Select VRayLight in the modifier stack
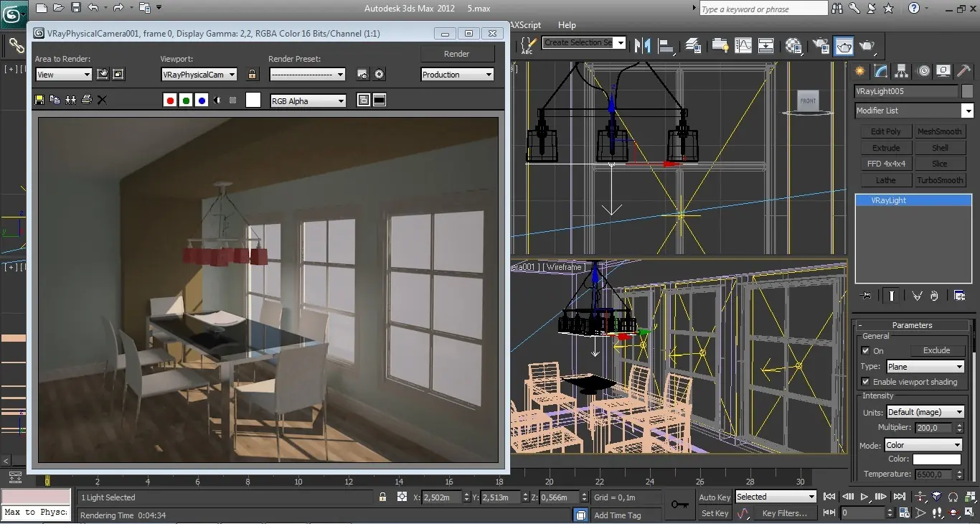This screenshot has width=980, height=524. click(x=913, y=200)
